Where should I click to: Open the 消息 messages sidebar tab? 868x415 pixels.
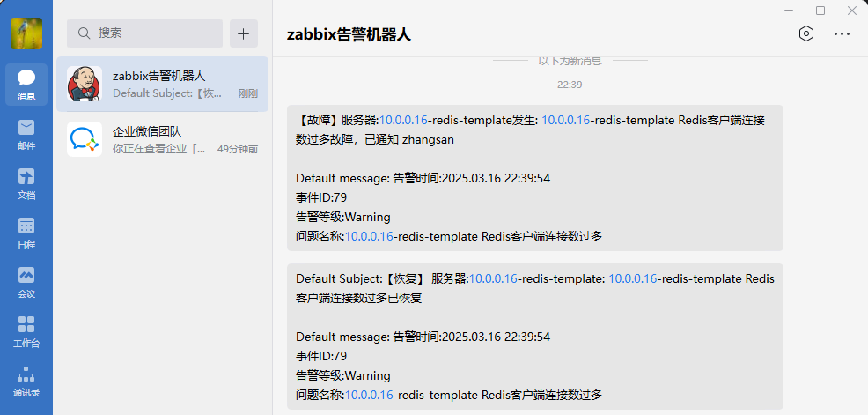tap(26, 85)
